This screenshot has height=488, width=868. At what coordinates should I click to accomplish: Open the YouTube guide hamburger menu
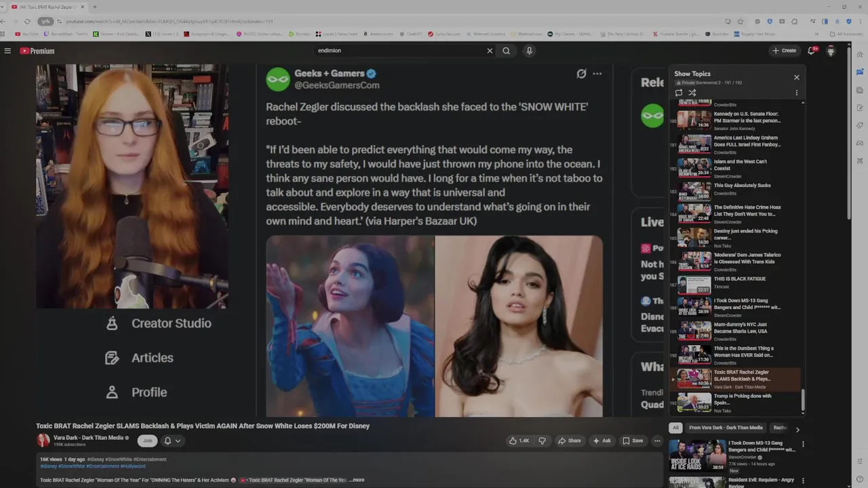click(7, 51)
